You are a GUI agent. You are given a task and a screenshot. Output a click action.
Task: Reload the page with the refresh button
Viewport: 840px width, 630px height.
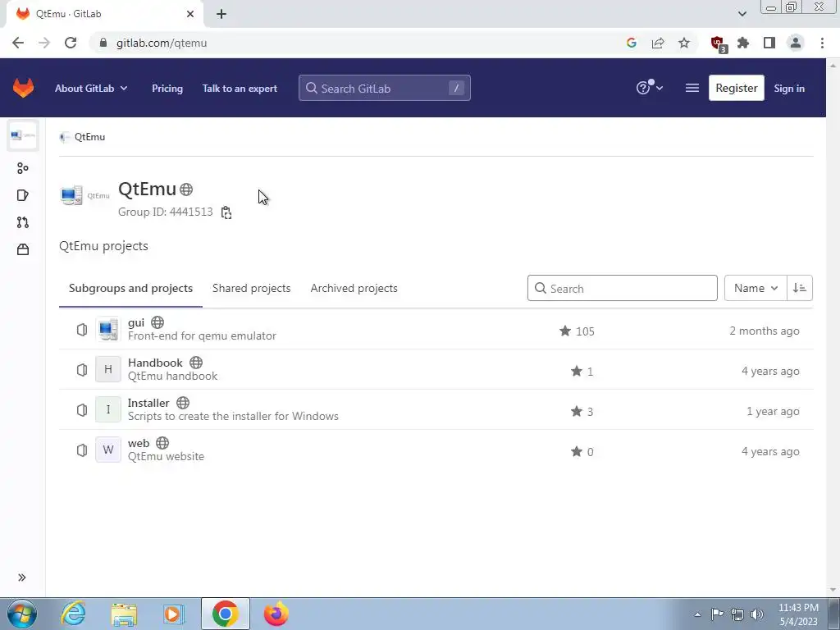pyautogui.click(x=71, y=43)
